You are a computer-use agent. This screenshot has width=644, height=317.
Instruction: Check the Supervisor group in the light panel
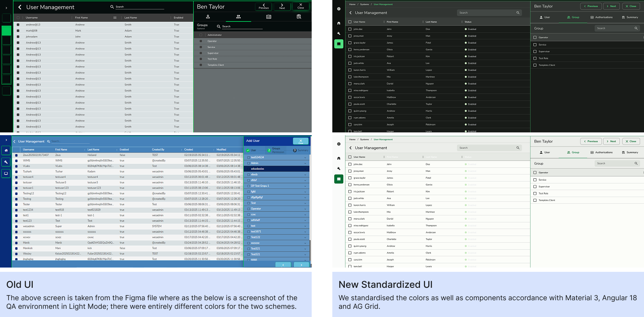point(535,187)
